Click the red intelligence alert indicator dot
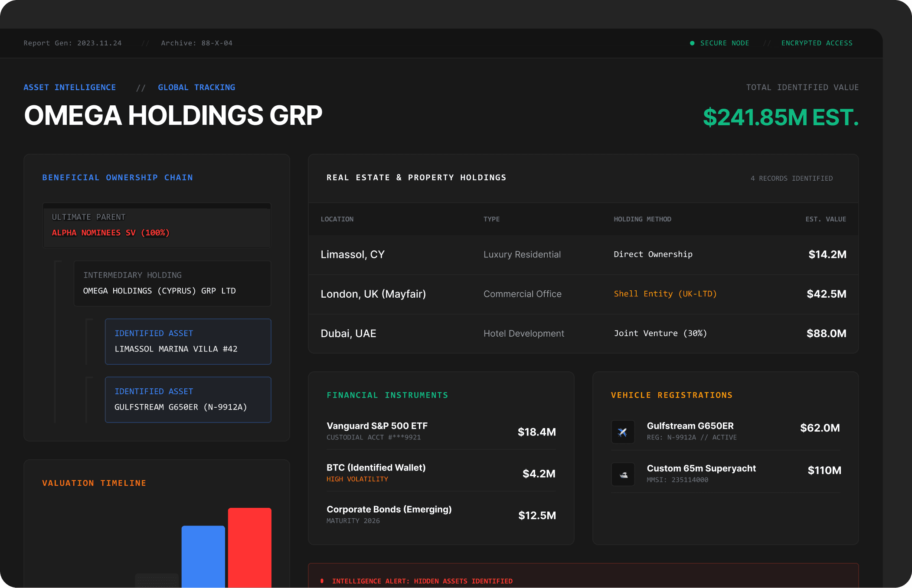 pyautogui.click(x=322, y=581)
